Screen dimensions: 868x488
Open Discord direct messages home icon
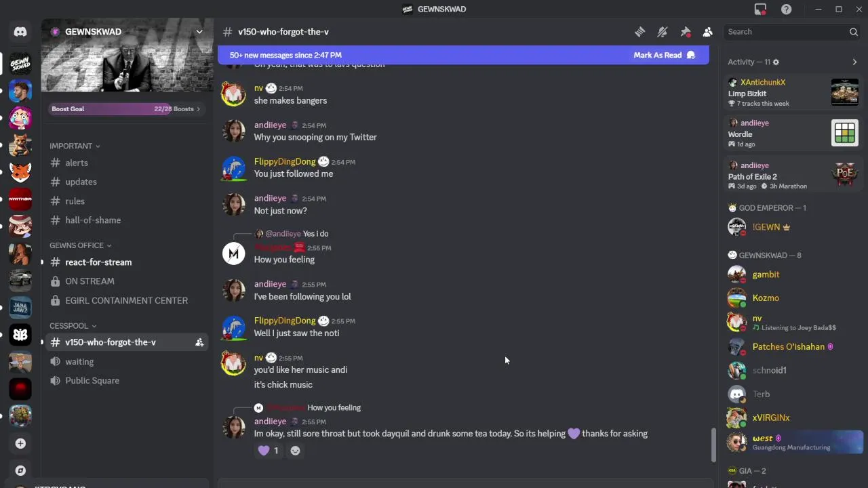tap(20, 32)
